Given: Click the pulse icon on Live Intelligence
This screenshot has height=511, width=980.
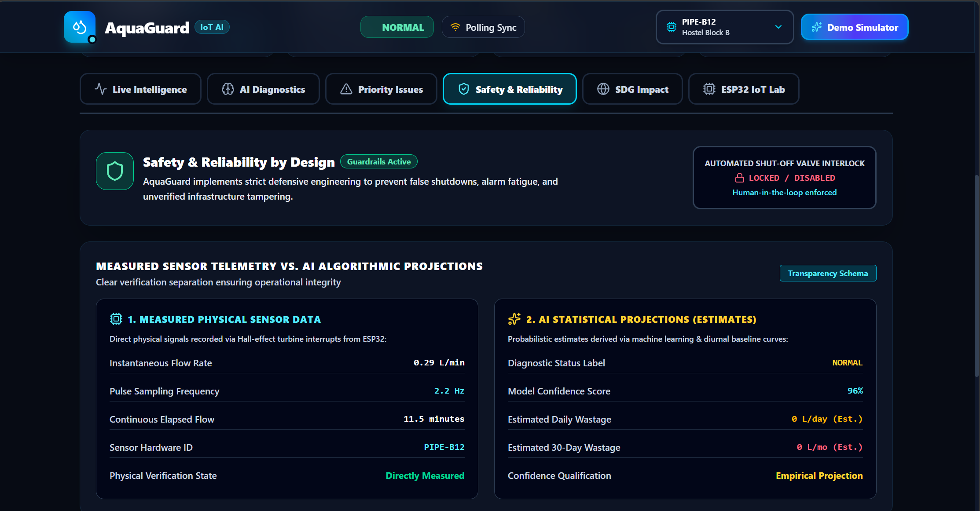Looking at the screenshot, I should [x=100, y=89].
